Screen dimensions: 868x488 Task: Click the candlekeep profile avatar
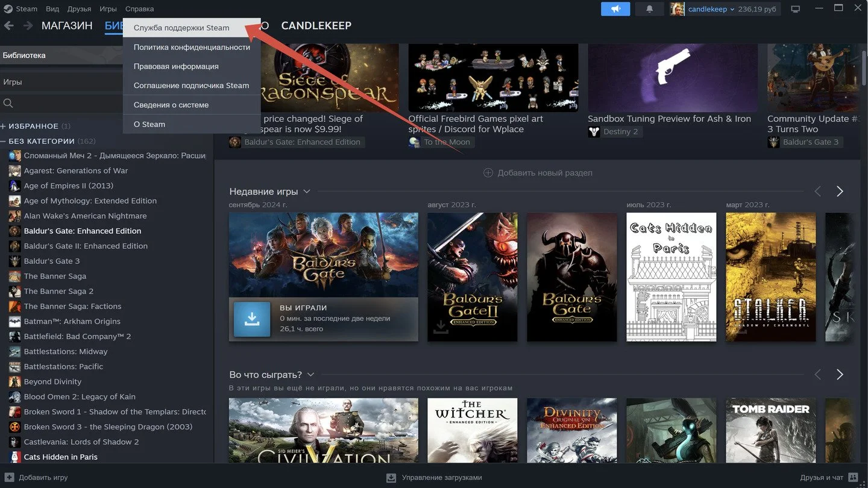tap(677, 9)
